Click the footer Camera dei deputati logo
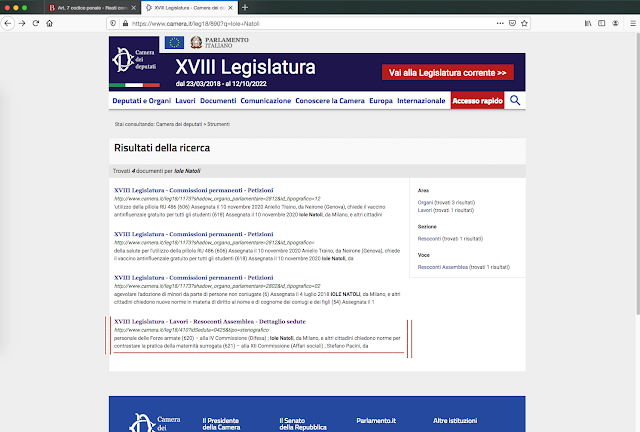 [154, 423]
